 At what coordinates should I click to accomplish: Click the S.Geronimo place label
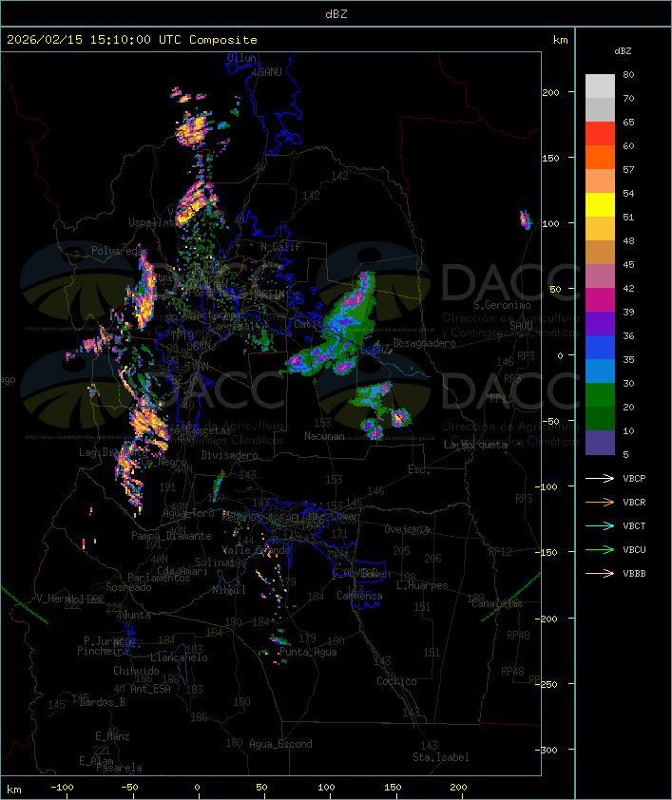point(502,305)
